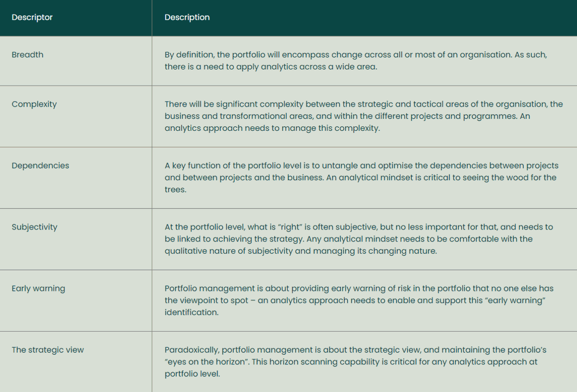The width and height of the screenshot is (577, 392).
Task: Click The strategic view descriptor label
Action: pos(48,350)
